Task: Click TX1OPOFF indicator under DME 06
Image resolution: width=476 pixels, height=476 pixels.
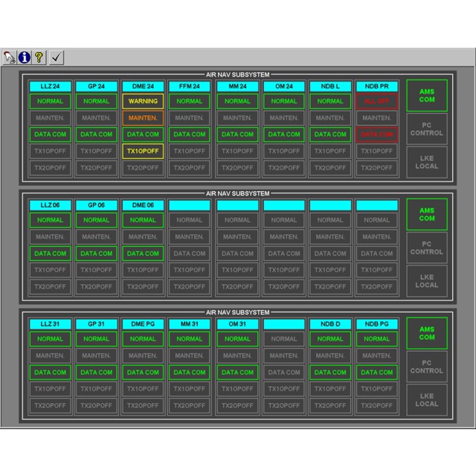Action: tap(143, 270)
